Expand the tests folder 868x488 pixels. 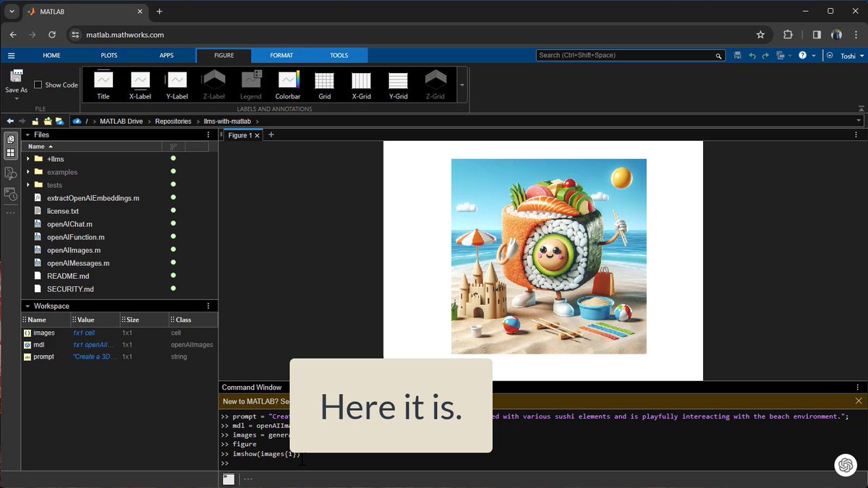[28, 185]
